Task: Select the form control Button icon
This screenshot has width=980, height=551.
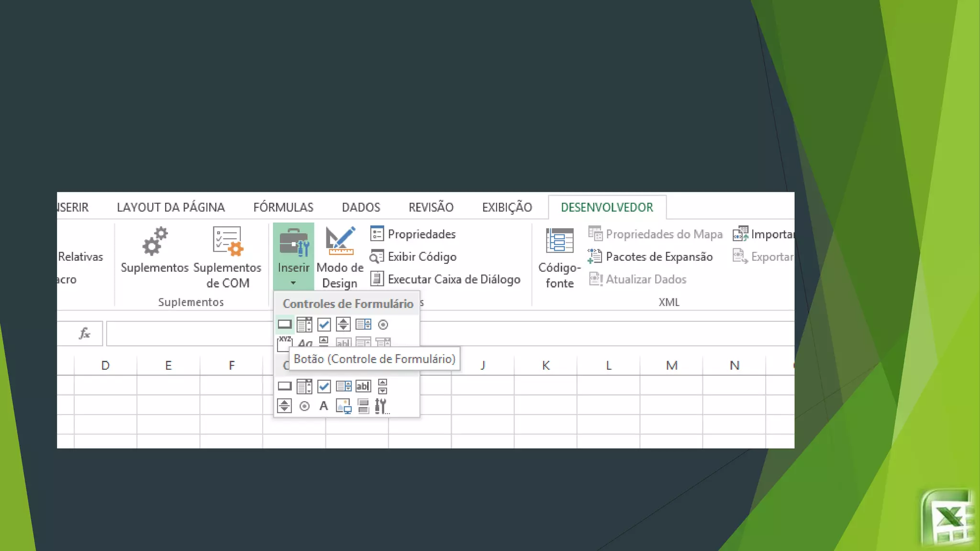Action: 284,324
